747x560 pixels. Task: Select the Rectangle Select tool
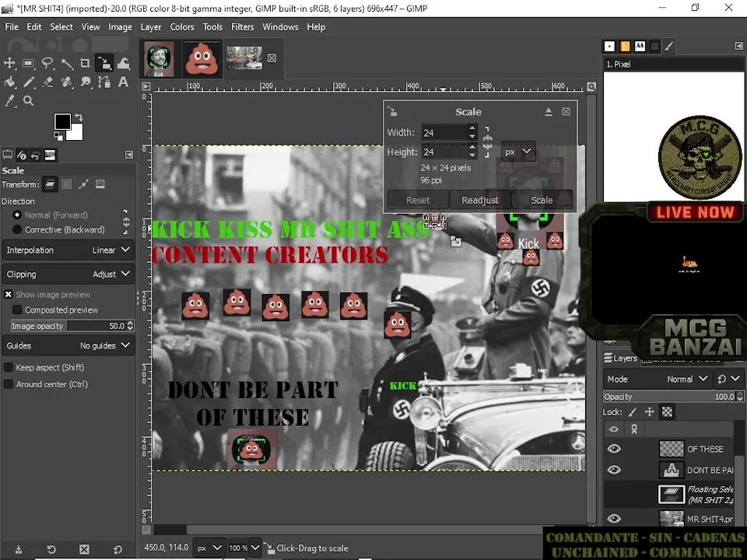(28, 63)
